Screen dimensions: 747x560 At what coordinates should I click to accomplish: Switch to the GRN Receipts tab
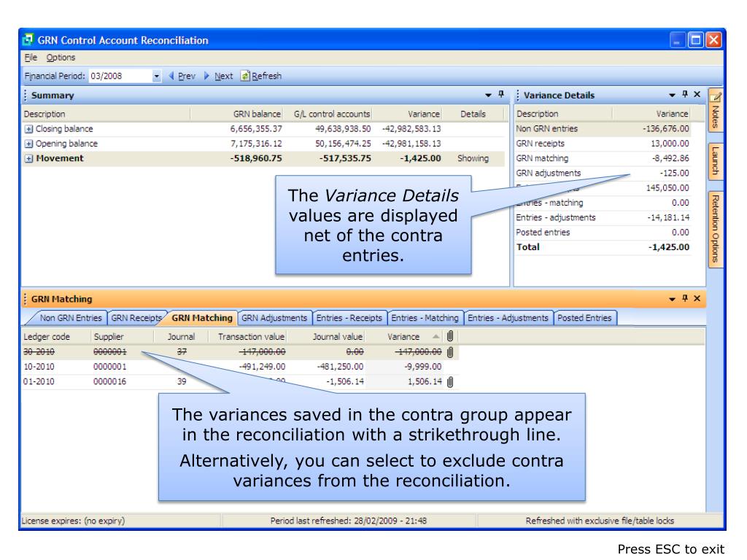click(x=136, y=318)
